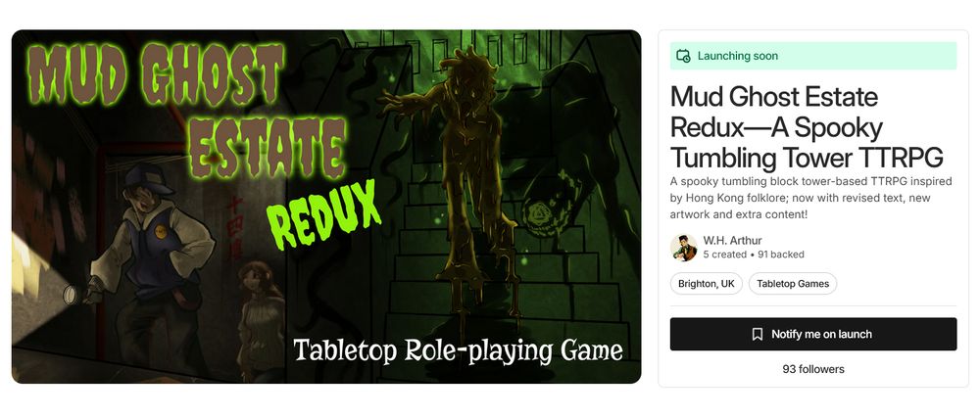980x418 pixels.
Task: Click the green REDUX text on the artwork
Action: coord(323,214)
